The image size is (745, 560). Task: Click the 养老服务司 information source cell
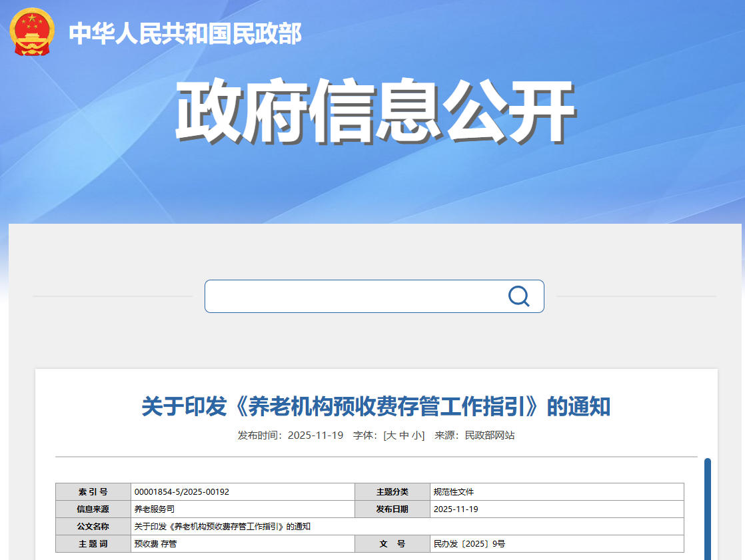154,509
